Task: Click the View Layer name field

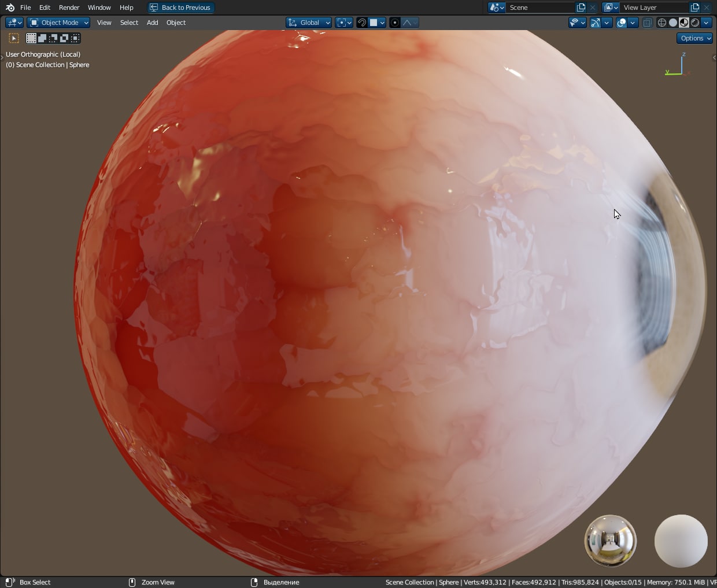Action: click(x=655, y=8)
